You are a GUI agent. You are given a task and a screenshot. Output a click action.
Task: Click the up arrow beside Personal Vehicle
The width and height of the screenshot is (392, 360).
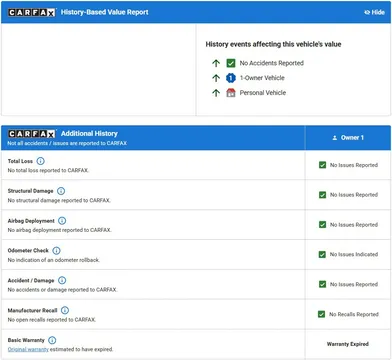coord(216,93)
